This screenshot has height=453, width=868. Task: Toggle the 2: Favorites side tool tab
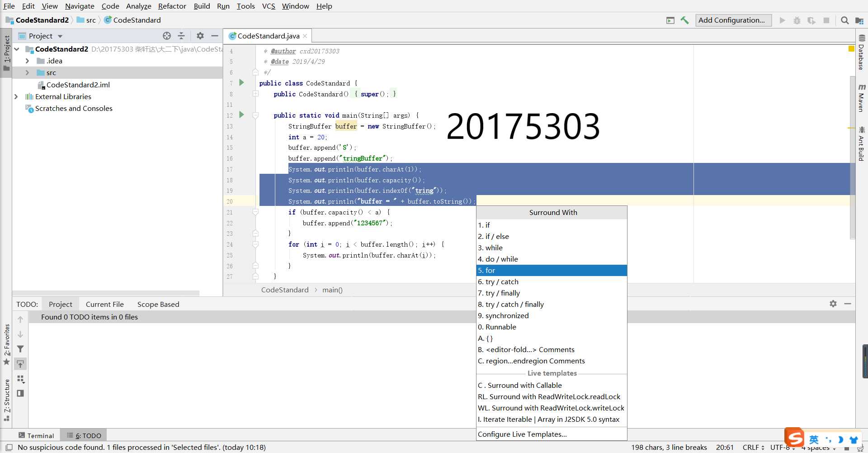pyautogui.click(x=6, y=344)
